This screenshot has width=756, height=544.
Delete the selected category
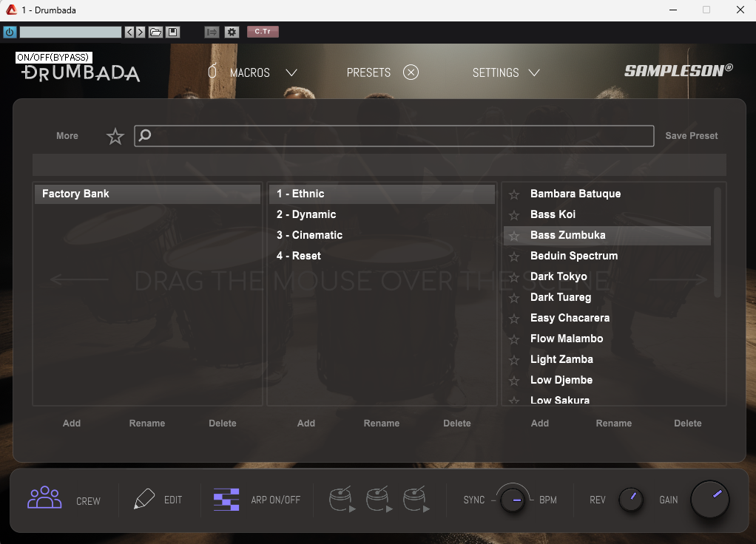pos(457,424)
